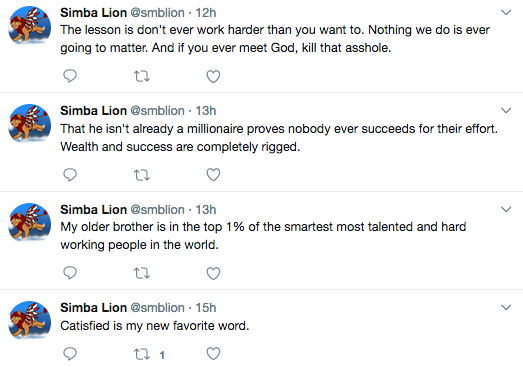Like the tweet about meeting God
The width and height of the screenshot is (523, 367).
(x=213, y=76)
